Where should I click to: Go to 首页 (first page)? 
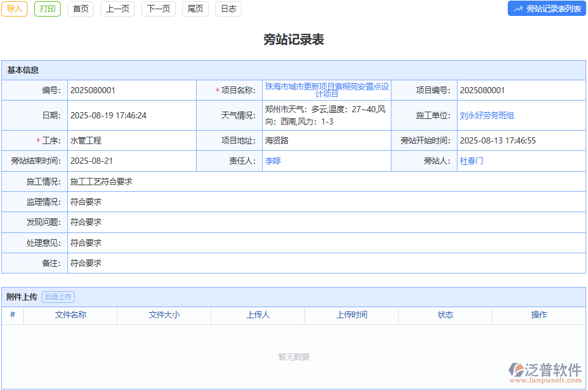(80, 9)
